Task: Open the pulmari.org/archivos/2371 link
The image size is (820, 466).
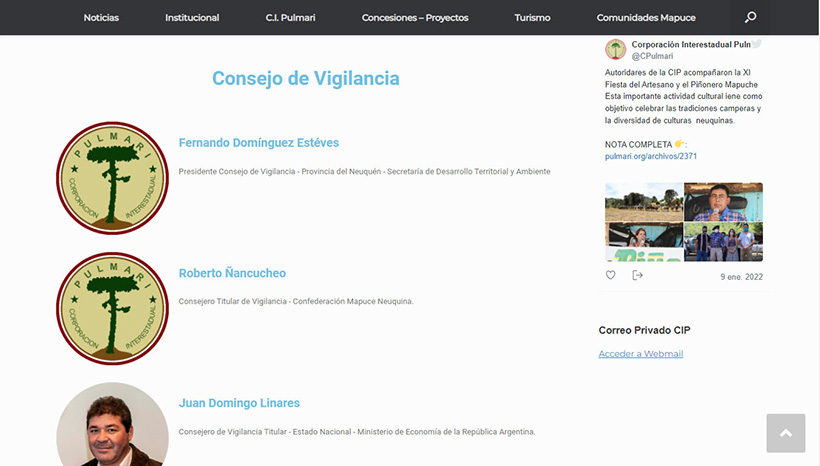Action: coord(651,157)
